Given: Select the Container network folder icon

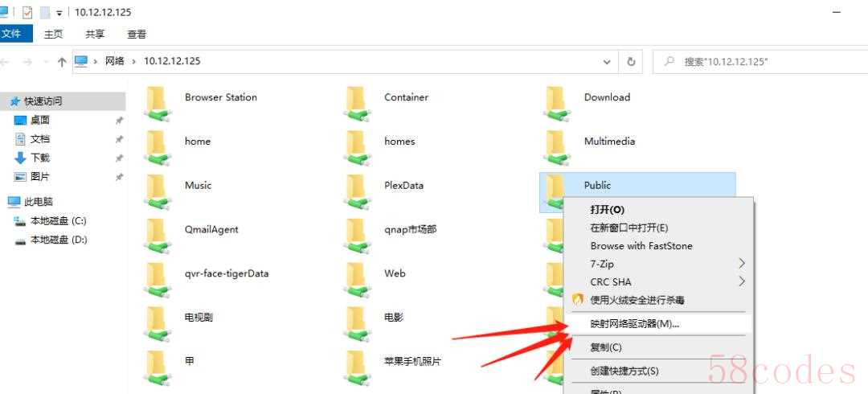Looking at the screenshot, I should pyautogui.click(x=357, y=105).
